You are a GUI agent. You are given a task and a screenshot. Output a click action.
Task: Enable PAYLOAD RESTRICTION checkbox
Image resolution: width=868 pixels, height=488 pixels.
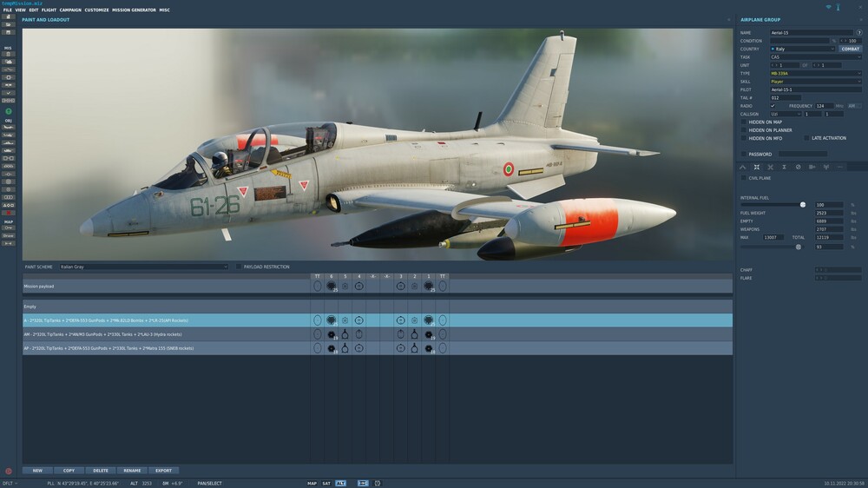pyautogui.click(x=239, y=267)
